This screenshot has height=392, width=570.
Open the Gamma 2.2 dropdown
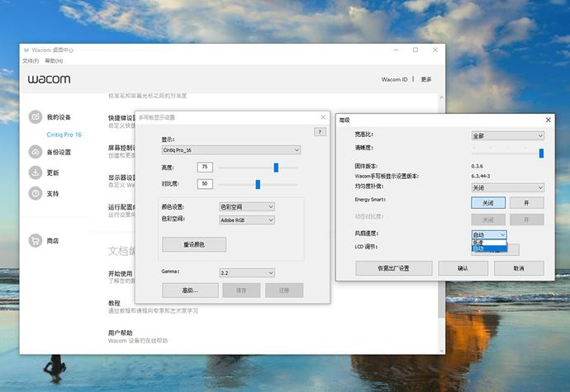coord(247,272)
